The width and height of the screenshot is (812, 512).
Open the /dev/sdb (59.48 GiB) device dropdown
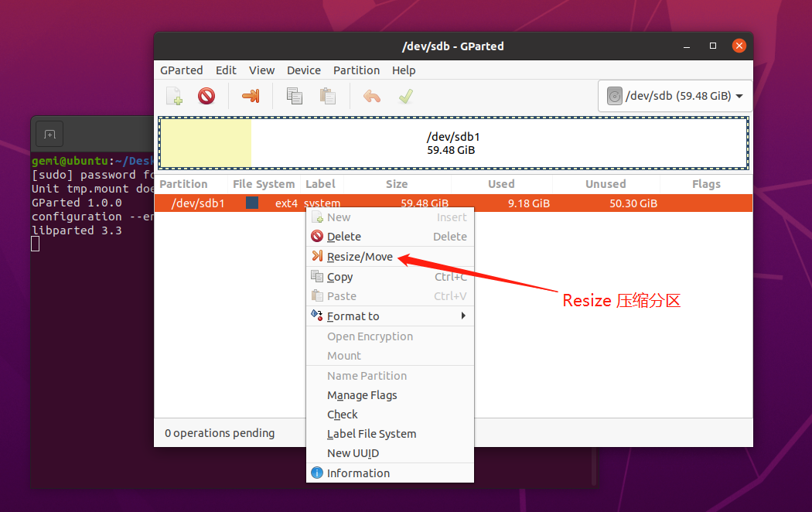point(675,96)
